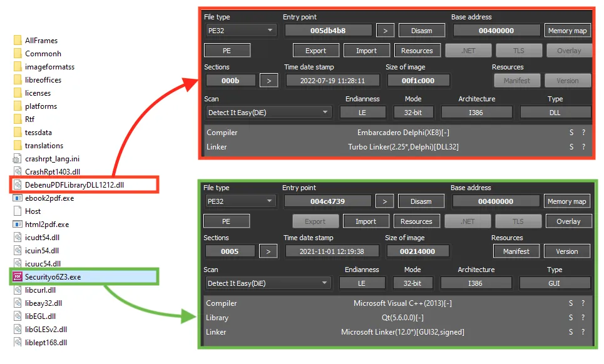
Task: Click the ? link on Turbo Linker row
Action: click(584, 146)
